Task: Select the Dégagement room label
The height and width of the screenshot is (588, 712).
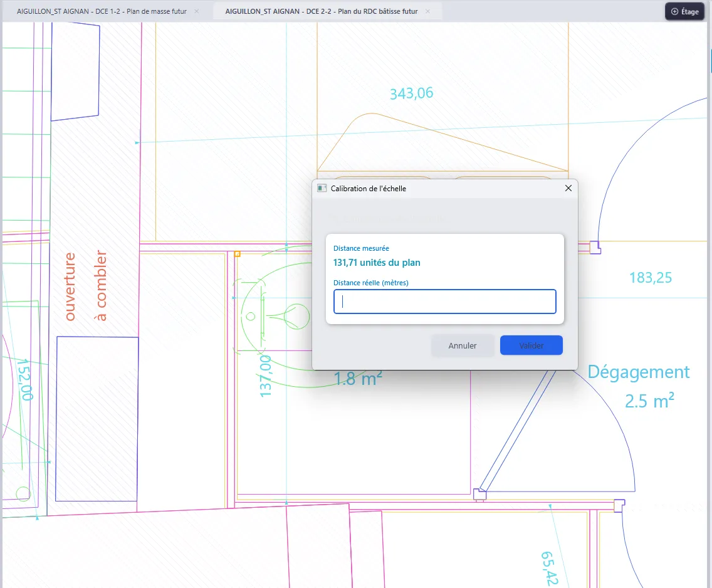Action: point(639,372)
